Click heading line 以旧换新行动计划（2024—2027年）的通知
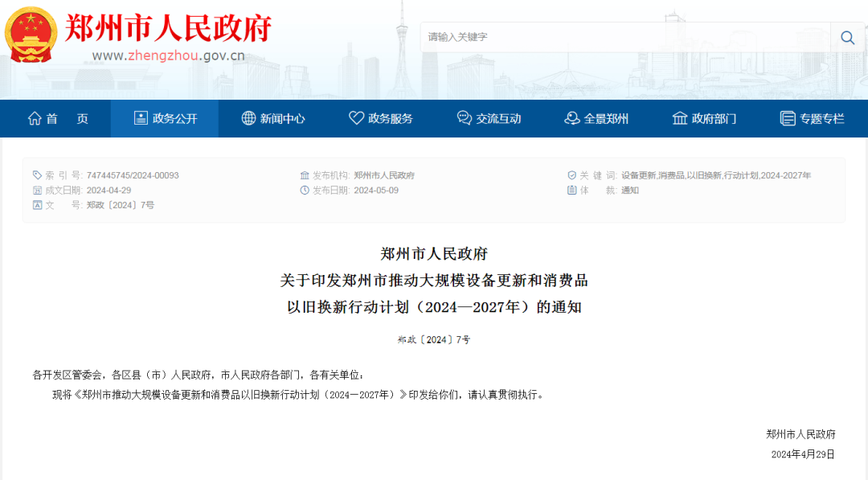The height and width of the screenshot is (480, 868). coord(434,307)
